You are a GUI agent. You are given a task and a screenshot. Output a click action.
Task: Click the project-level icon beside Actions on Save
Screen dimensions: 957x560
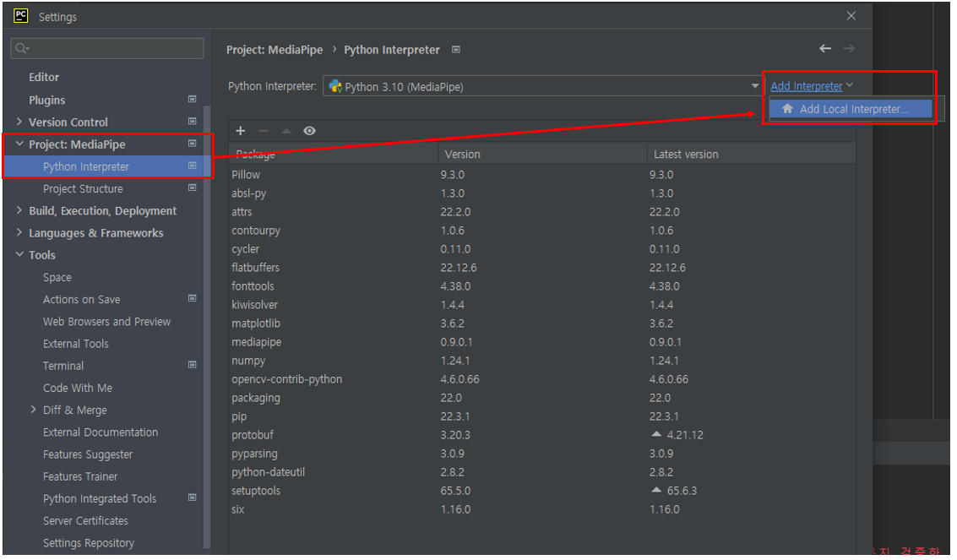(x=193, y=298)
